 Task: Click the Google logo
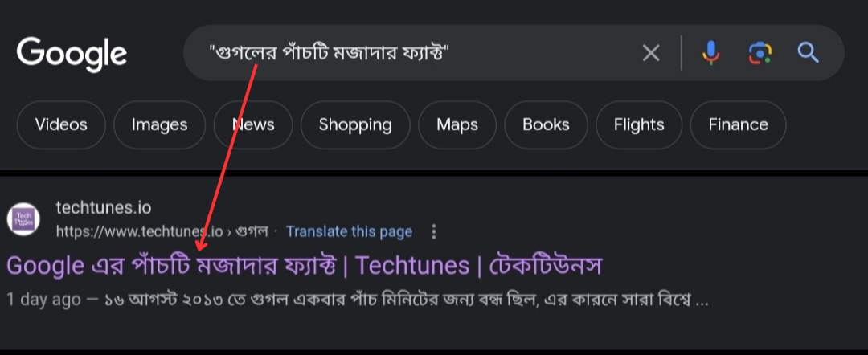tap(72, 53)
